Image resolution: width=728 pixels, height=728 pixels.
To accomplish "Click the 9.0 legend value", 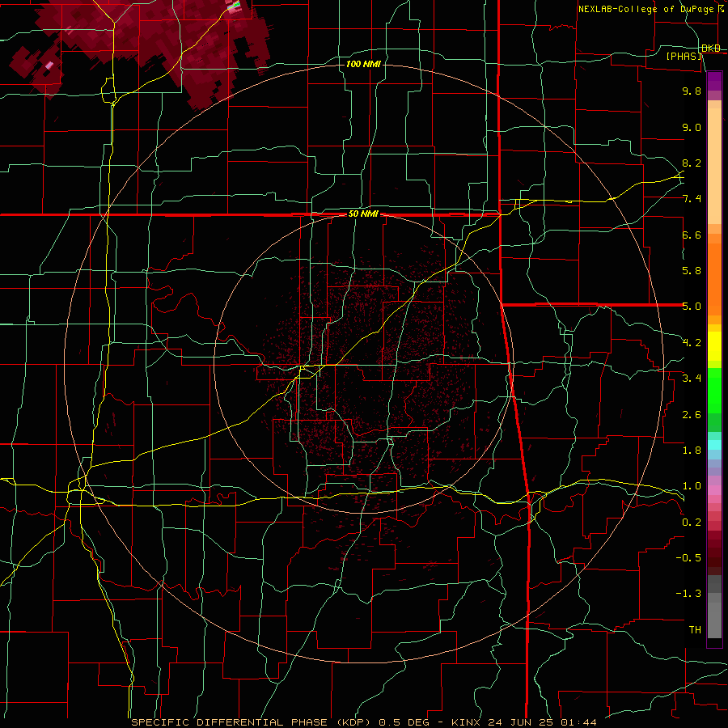I will 692,127.
